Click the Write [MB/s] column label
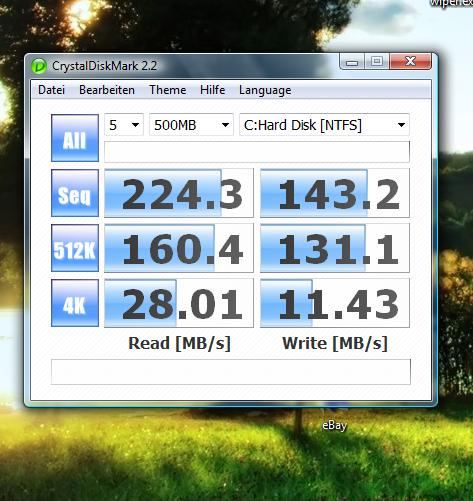The width and height of the screenshot is (473, 501). [x=335, y=343]
